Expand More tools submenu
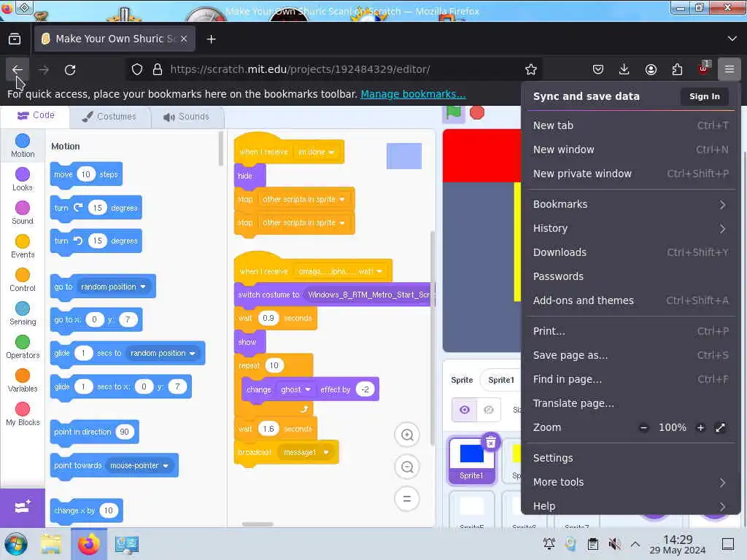 pos(631,482)
